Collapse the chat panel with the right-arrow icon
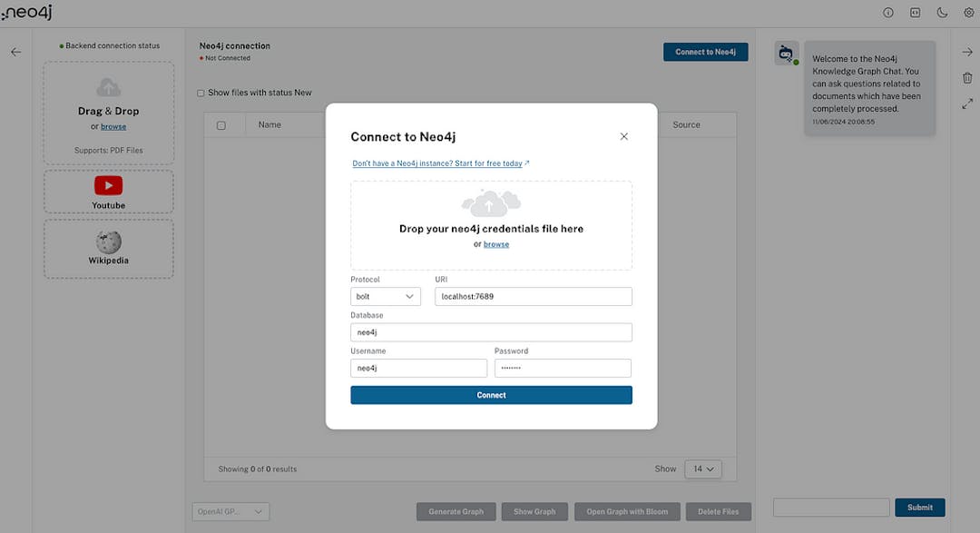 coord(966,52)
